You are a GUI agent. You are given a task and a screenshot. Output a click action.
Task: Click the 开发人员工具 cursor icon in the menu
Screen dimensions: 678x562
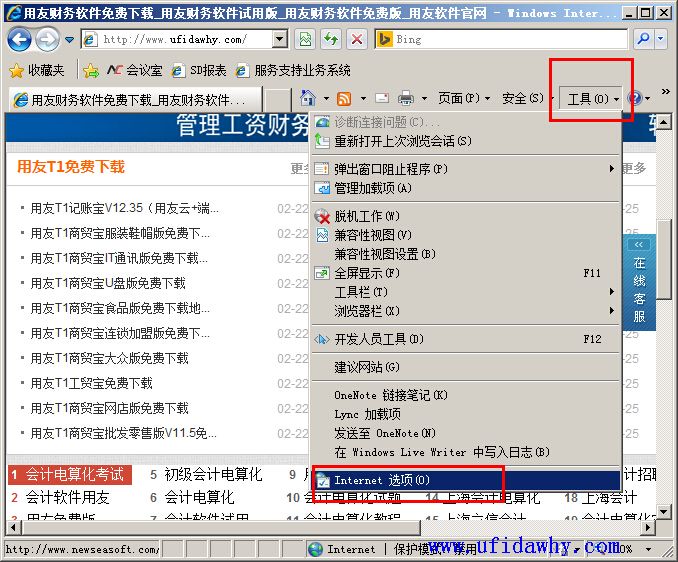322,339
